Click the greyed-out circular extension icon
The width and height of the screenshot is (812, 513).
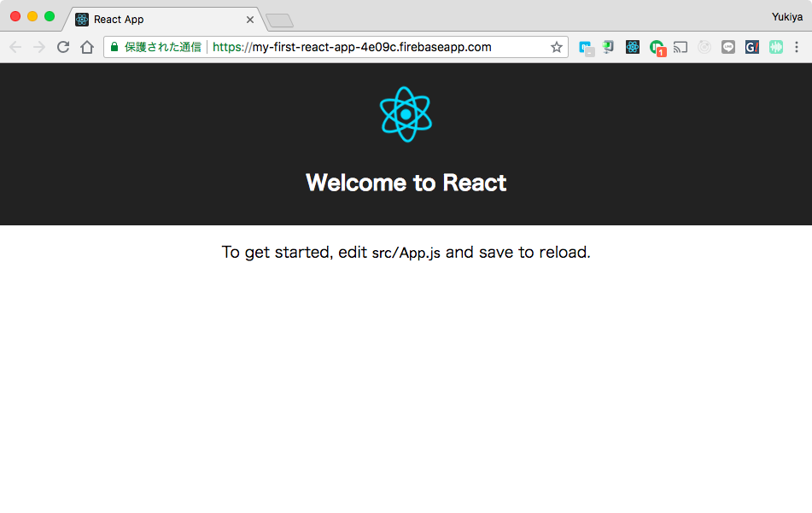pyautogui.click(x=704, y=47)
